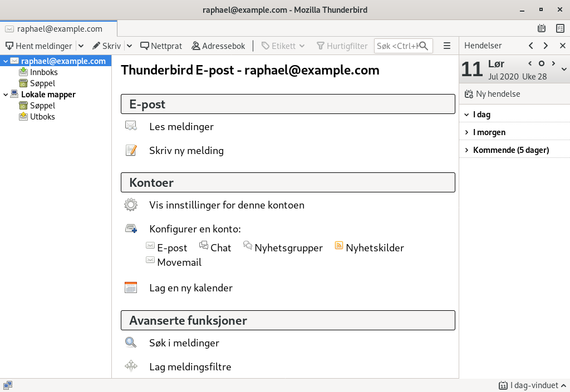
Task: Expand the Hent meldinger dropdown arrow
Action: 80,46
